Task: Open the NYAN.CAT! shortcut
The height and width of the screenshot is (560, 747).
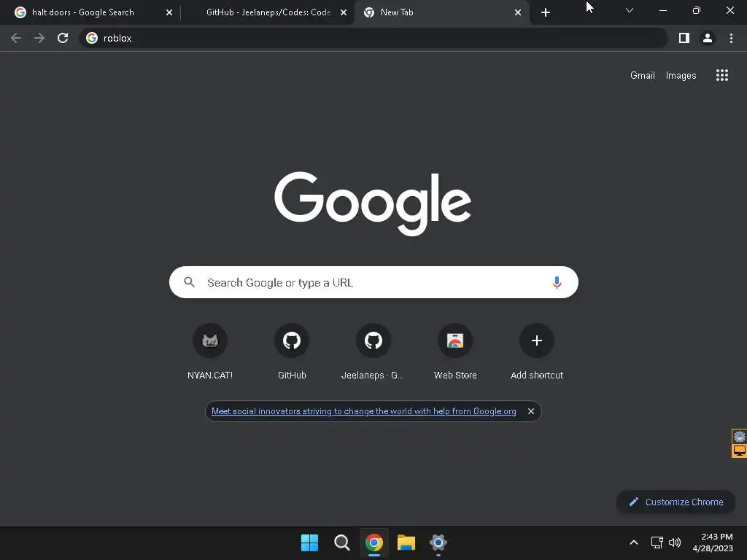Action: tap(210, 351)
